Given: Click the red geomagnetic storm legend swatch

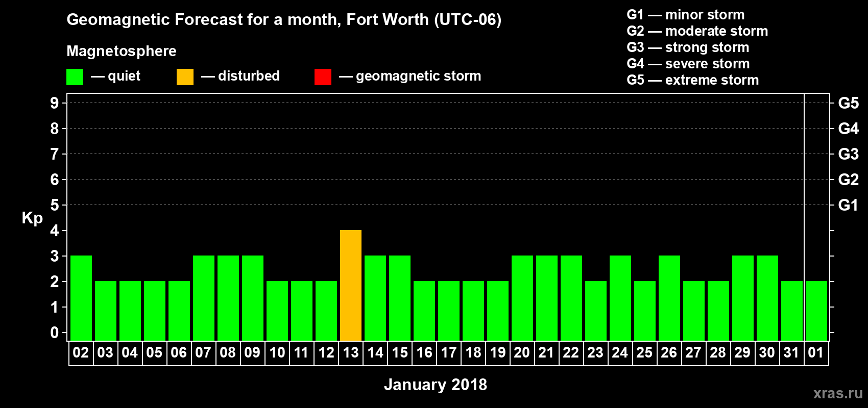Looking at the screenshot, I should (323, 77).
